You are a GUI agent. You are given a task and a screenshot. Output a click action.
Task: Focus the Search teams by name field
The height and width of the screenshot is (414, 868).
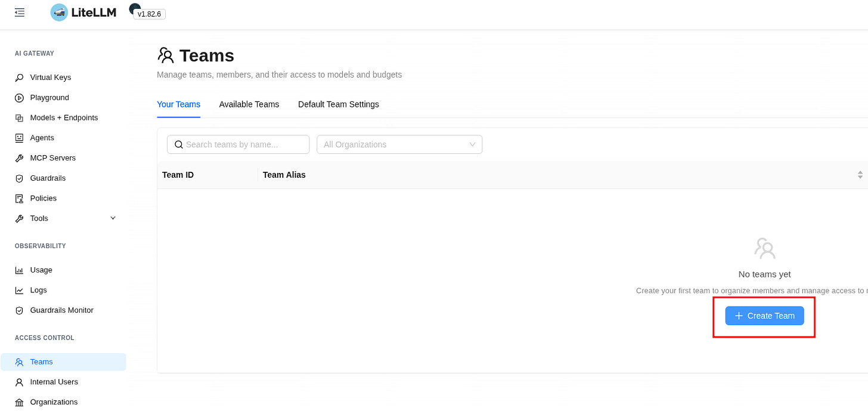pos(238,144)
